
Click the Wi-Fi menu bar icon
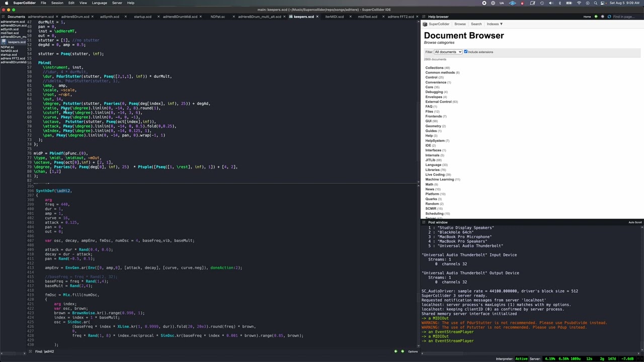[579, 3]
